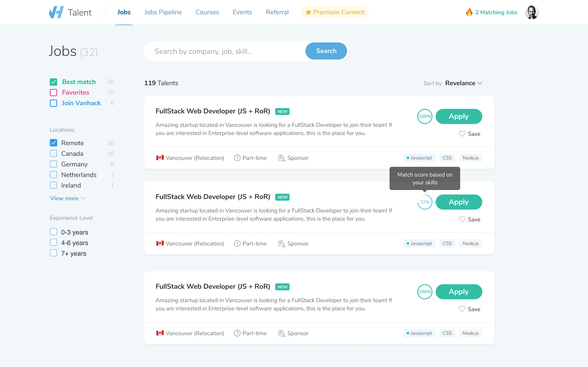This screenshot has height=367, width=588.
Task: Click the fire icon next to Matching Jobs
Action: point(469,12)
